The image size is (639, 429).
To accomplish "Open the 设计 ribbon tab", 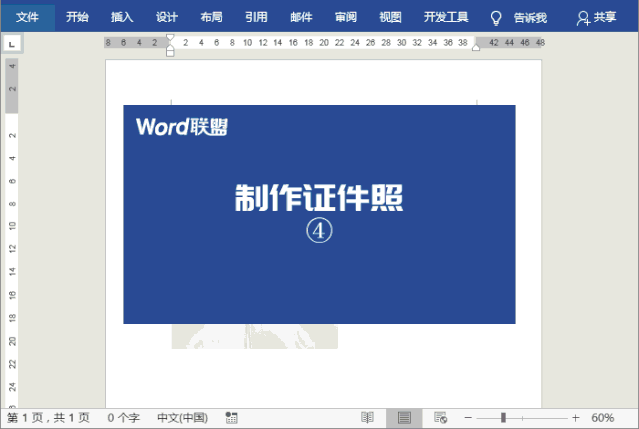I will point(167,17).
